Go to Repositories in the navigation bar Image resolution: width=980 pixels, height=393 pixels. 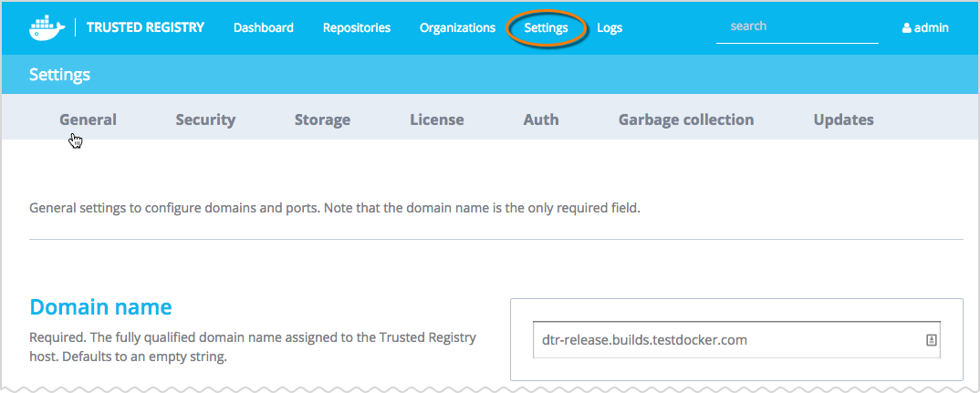click(357, 27)
